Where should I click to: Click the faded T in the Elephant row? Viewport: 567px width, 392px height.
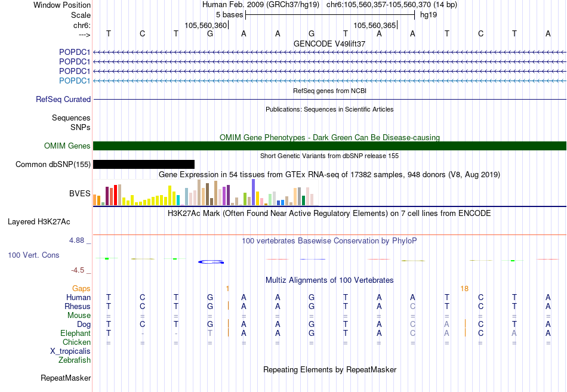pos(210,333)
